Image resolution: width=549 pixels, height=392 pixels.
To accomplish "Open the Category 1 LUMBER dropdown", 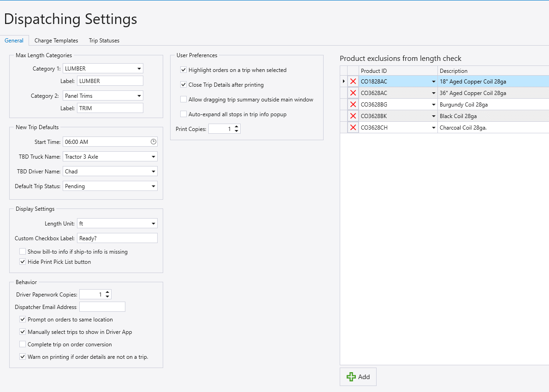I will [x=139, y=69].
